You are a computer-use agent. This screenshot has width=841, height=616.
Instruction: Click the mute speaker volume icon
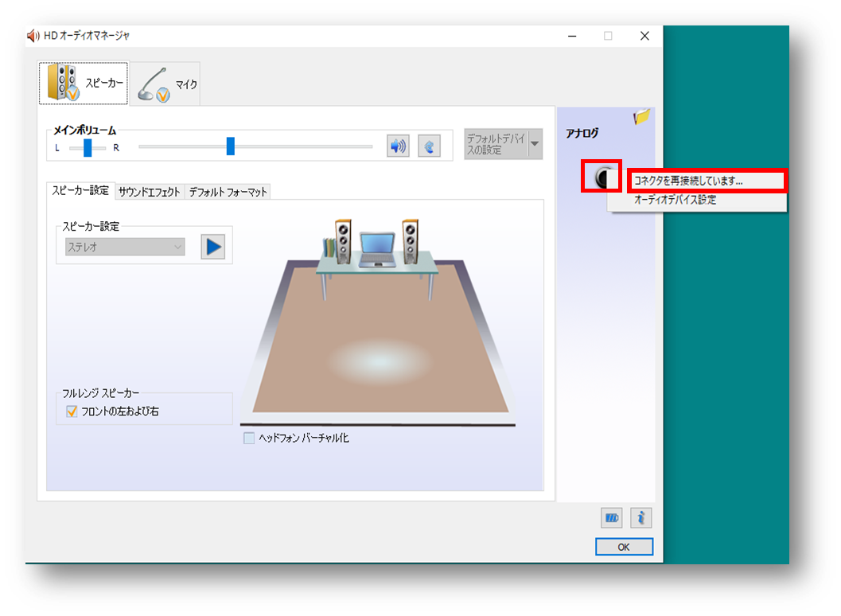[x=398, y=146]
